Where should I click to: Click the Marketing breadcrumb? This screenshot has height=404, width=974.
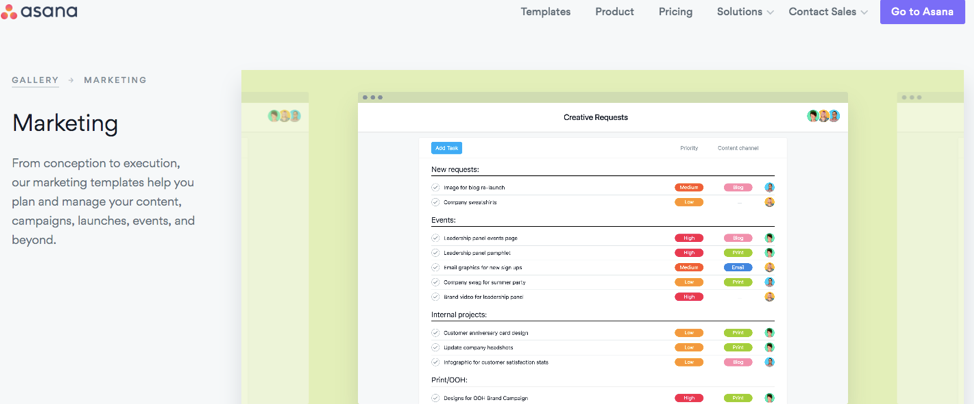[x=116, y=80]
